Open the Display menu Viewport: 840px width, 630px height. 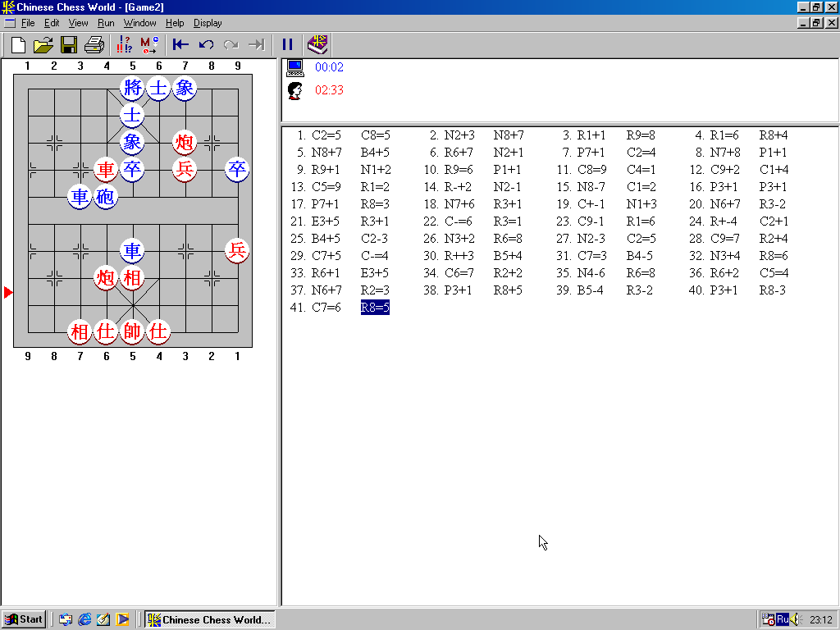pyautogui.click(x=208, y=23)
